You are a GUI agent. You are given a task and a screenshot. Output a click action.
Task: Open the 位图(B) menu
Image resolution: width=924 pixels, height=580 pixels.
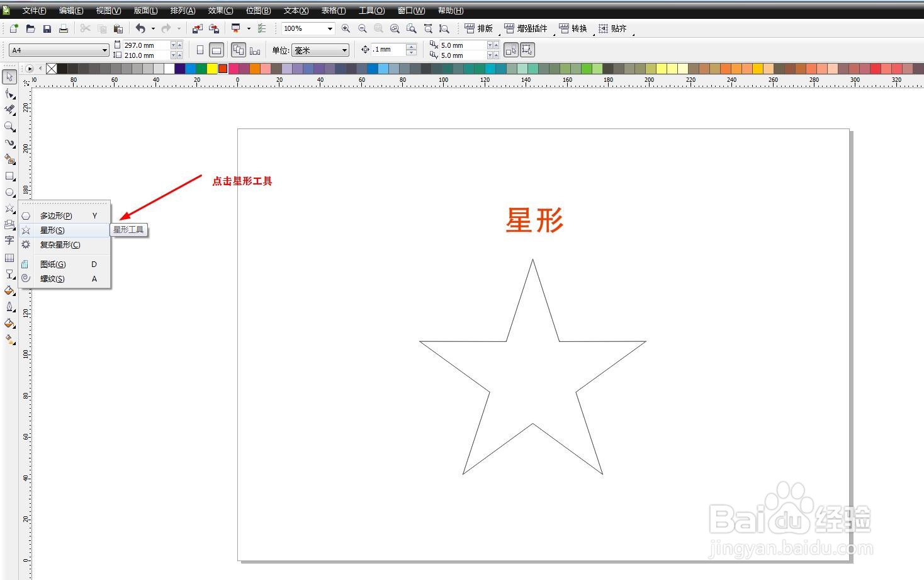point(258,11)
